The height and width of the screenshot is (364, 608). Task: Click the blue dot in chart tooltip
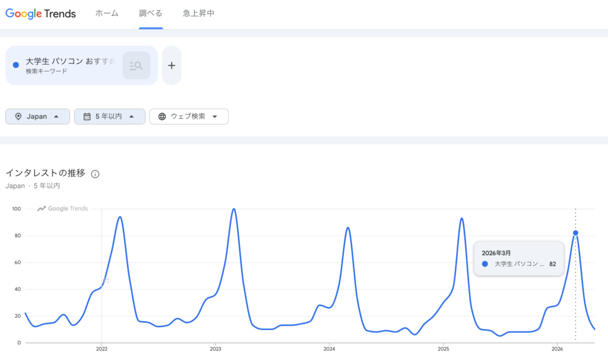[484, 264]
